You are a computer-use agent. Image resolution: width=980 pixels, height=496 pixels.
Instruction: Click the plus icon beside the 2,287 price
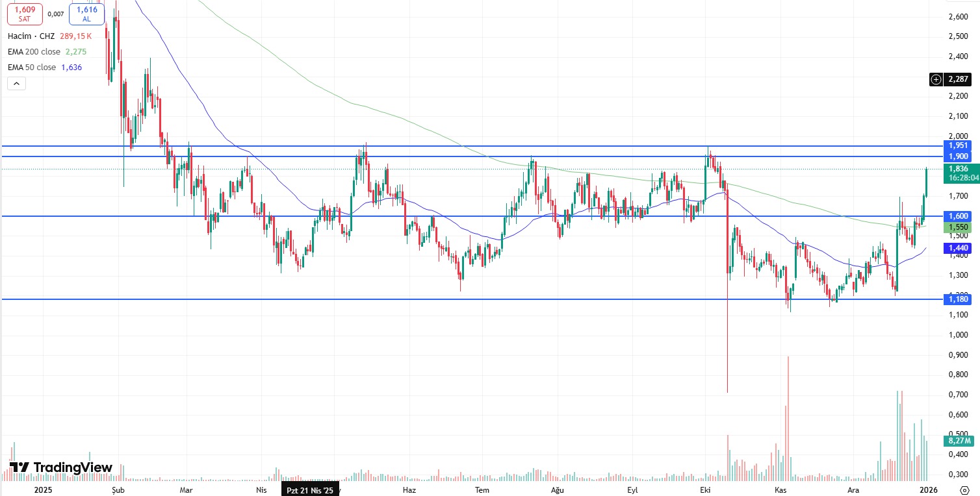tap(936, 79)
